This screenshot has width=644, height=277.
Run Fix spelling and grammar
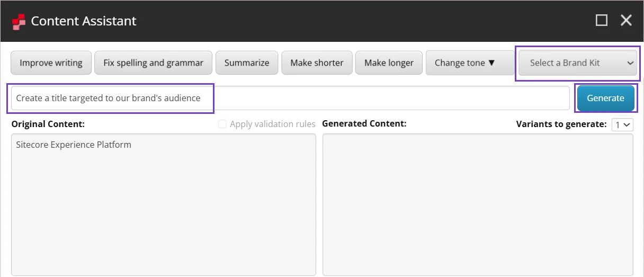[x=154, y=62]
